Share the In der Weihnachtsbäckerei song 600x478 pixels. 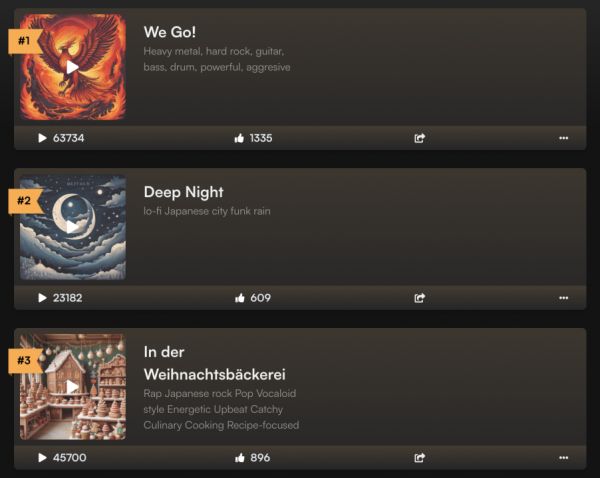pyautogui.click(x=419, y=457)
